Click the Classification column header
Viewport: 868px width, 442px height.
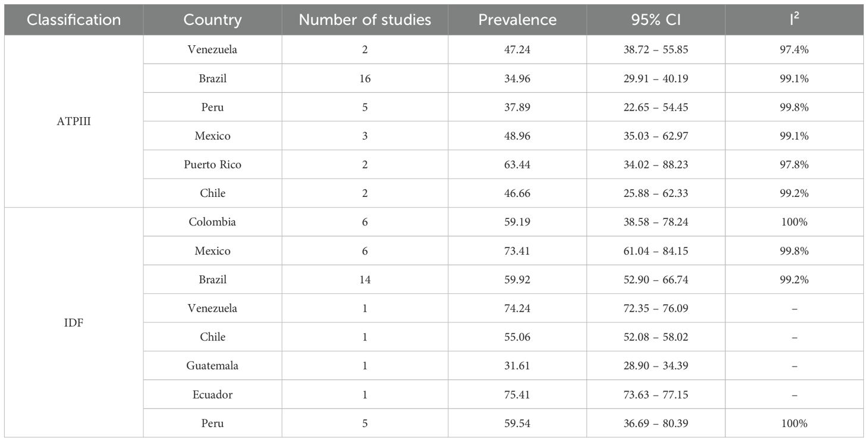pos(74,20)
